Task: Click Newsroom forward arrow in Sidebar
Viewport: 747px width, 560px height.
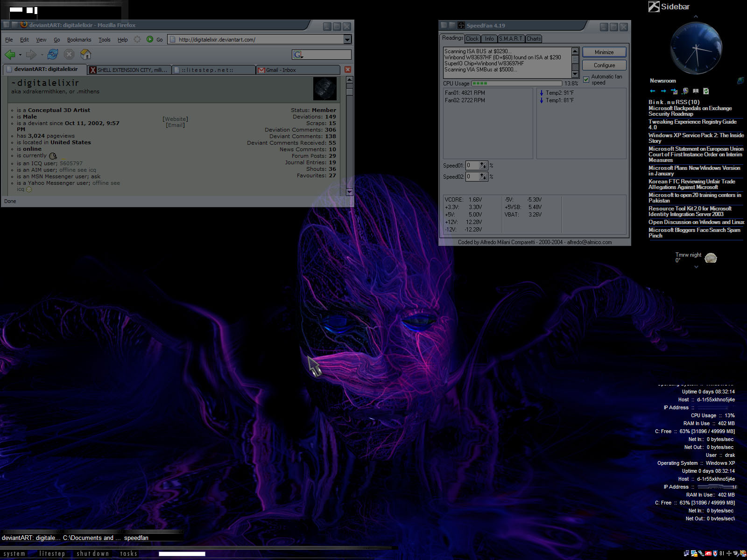Action: 663,91
